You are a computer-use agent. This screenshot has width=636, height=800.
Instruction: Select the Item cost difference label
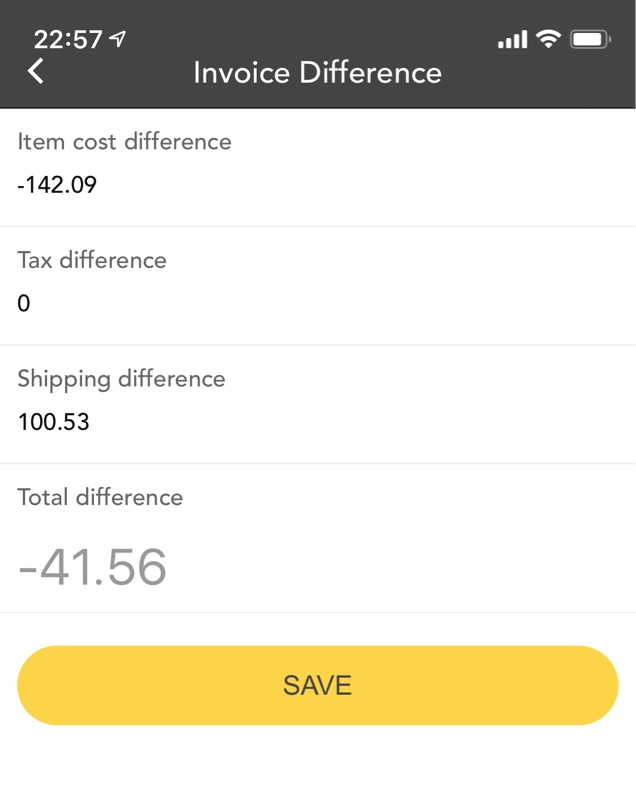124,142
